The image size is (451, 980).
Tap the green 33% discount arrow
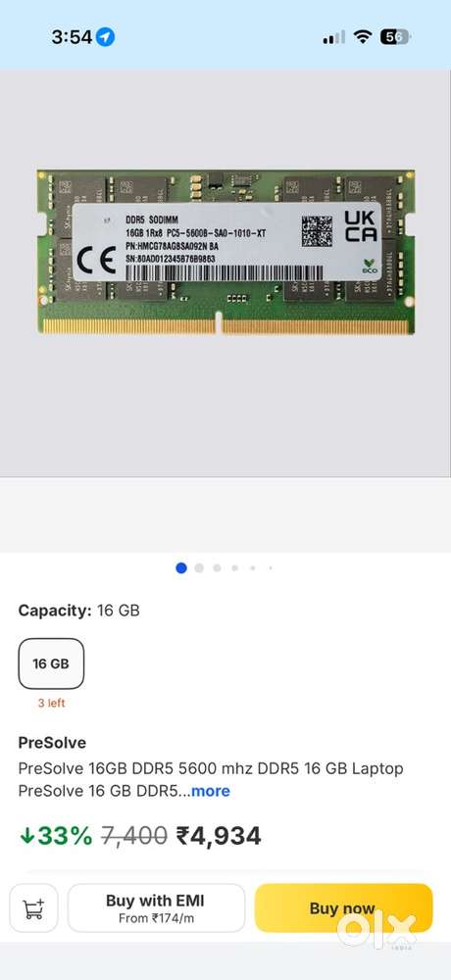[26, 836]
